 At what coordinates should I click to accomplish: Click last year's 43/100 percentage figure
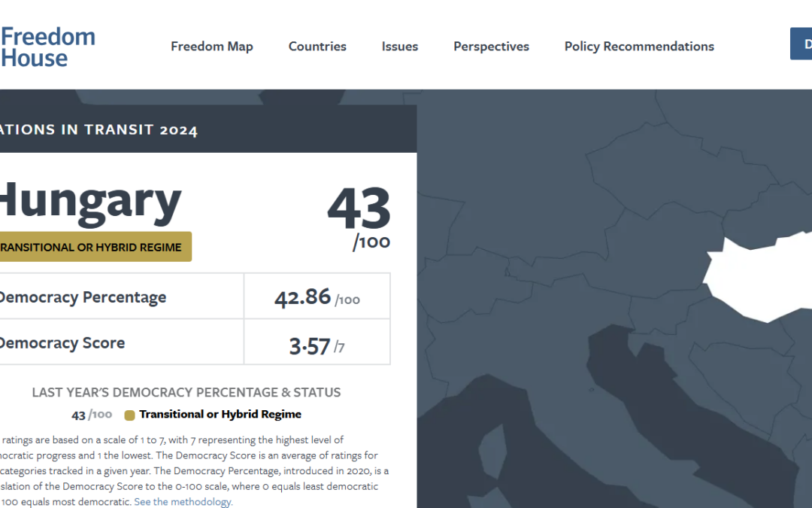pos(91,414)
